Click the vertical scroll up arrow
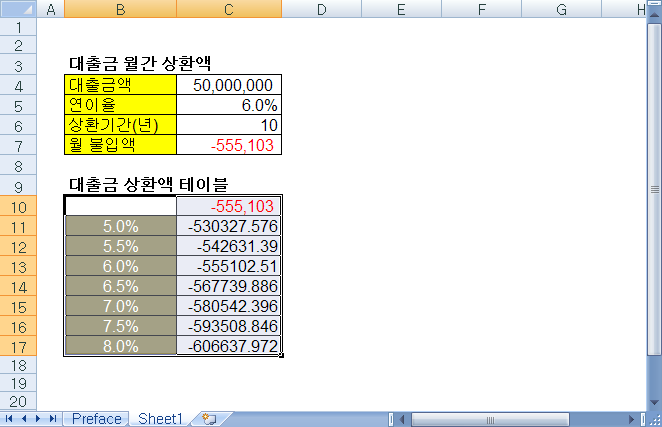Image resolution: width=662 pixels, height=427 pixels. pos(654,15)
